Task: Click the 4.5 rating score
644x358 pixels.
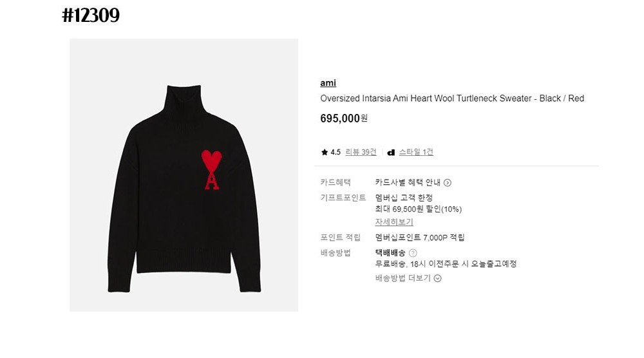Action: click(336, 153)
